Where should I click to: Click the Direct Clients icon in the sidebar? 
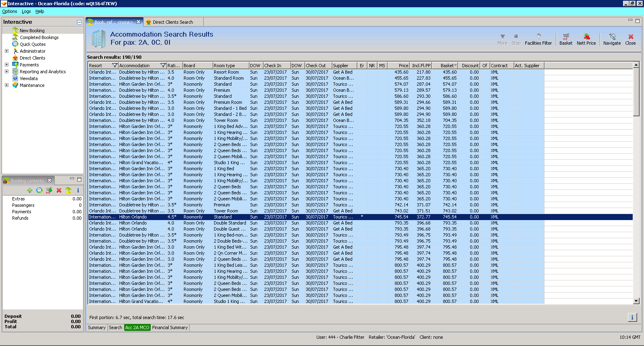coord(15,58)
